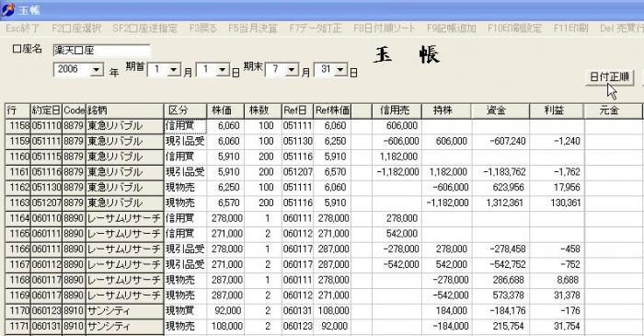
Task: Click 持株 value 542,000 in row 1167
Action: click(446, 264)
